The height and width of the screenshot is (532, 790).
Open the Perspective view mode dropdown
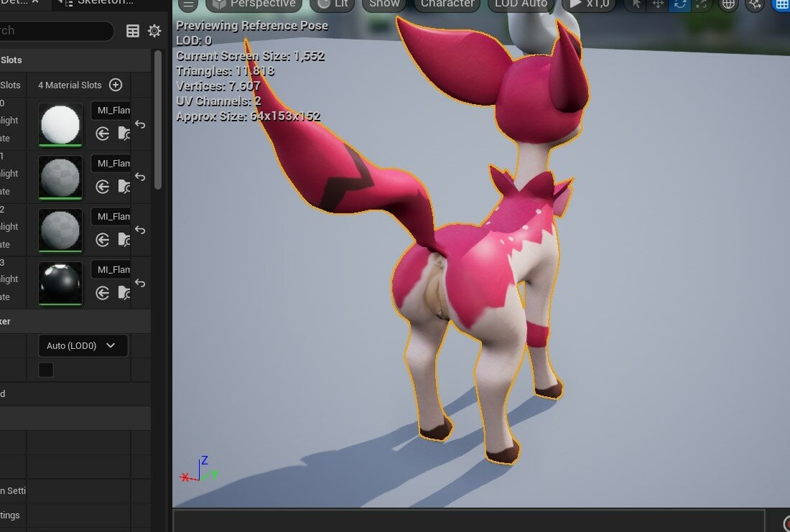pyautogui.click(x=254, y=4)
